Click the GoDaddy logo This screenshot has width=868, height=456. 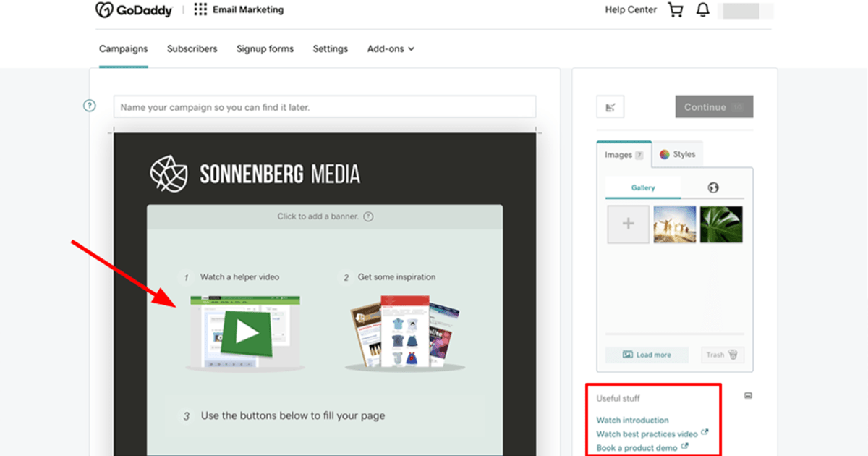point(133,9)
